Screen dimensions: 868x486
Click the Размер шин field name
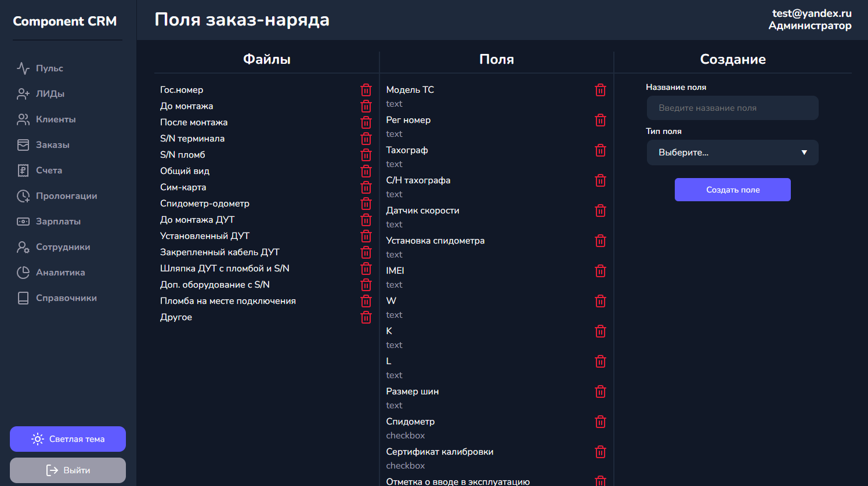coord(413,391)
